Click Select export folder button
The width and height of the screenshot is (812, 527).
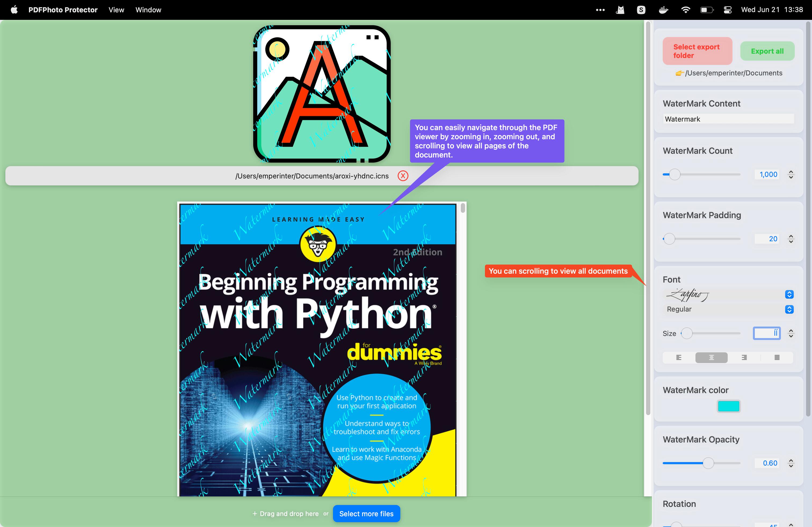[x=697, y=51]
